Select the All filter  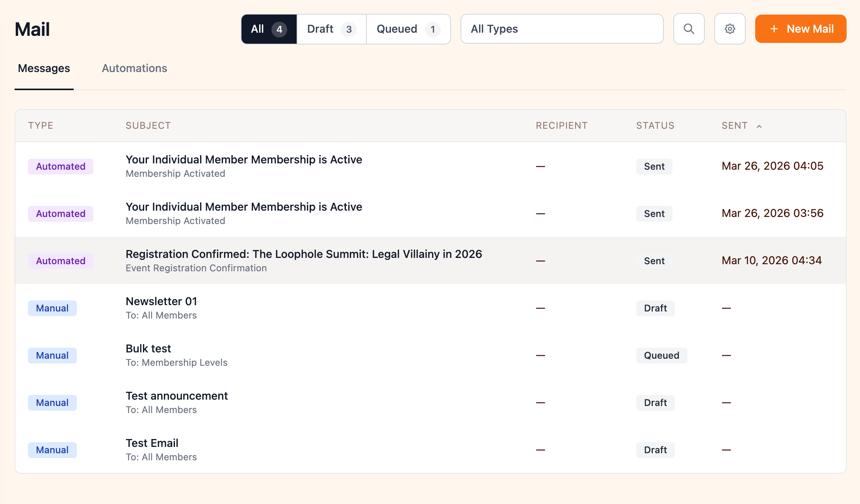tap(269, 29)
